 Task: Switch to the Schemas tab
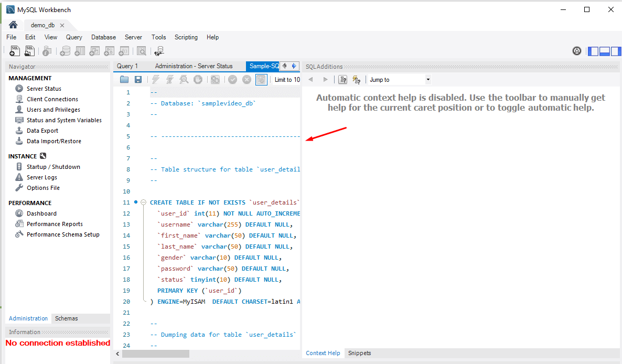(66, 318)
